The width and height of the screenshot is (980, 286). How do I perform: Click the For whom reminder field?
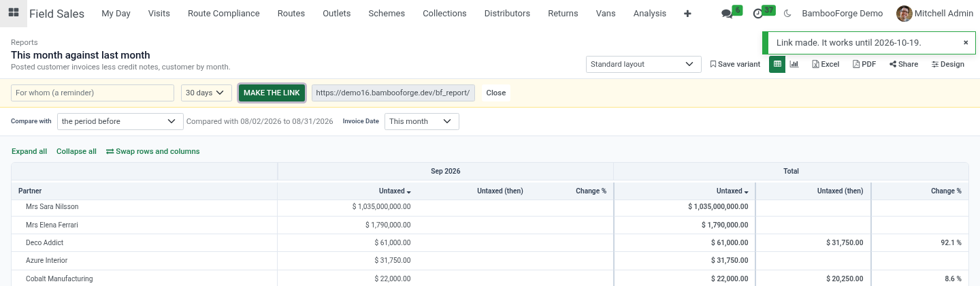93,93
